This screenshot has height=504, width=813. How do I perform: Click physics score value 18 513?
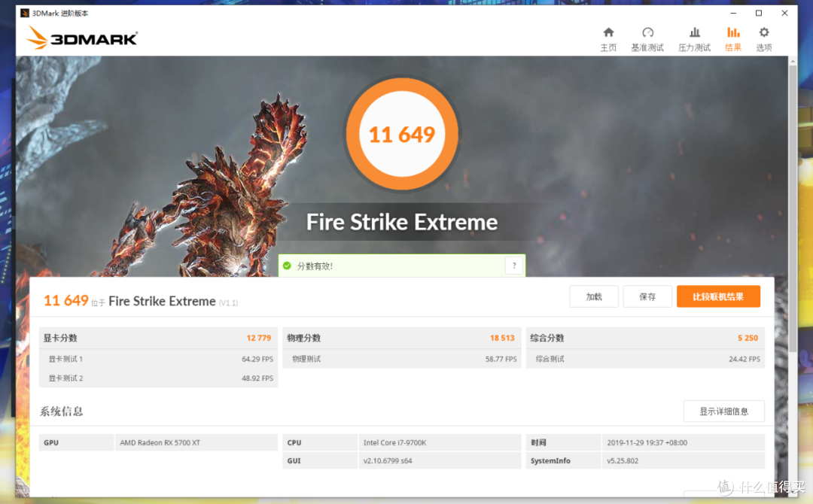click(502, 338)
